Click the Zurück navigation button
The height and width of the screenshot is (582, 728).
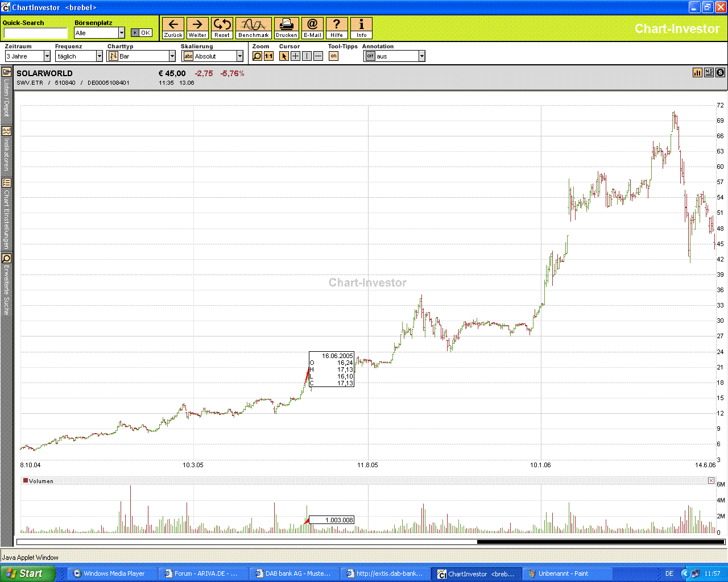tap(173, 26)
